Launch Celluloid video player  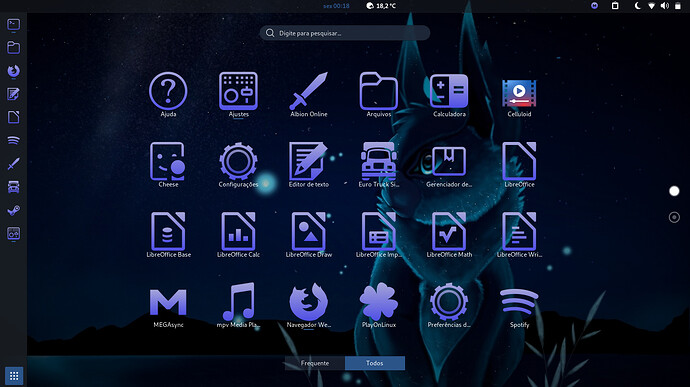point(519,93)
